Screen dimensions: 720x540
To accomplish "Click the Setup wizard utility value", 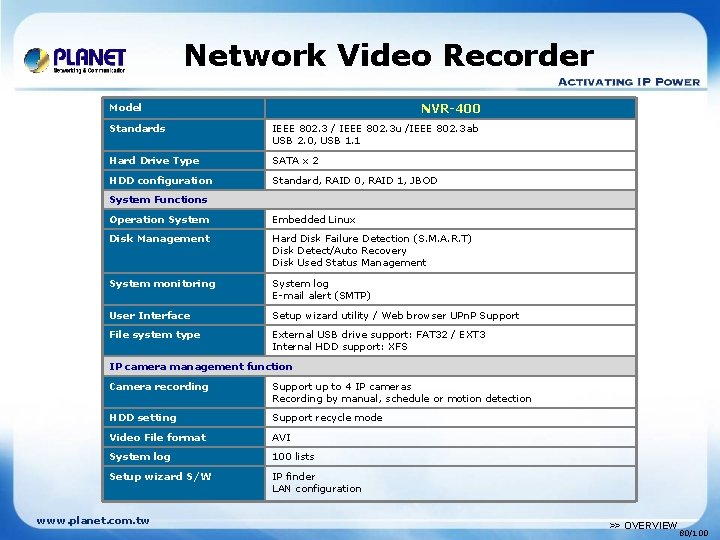I will (x=395, y=315).
